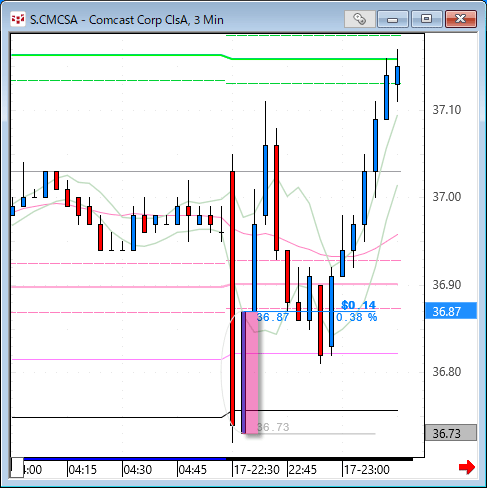Minimize the Comcast chart window

393,19
